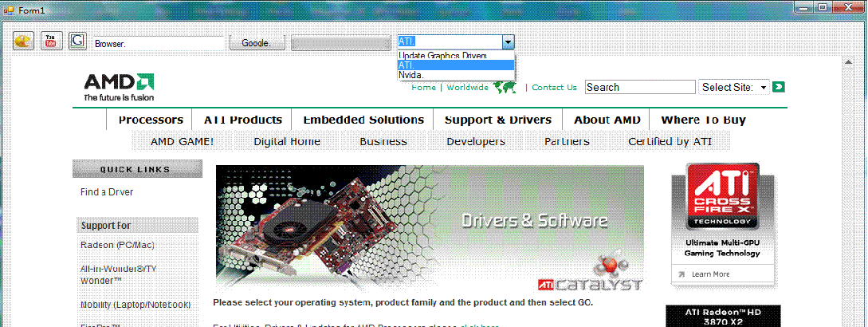Go to AMD GAME! section
Viewport: 868px width, 327px height.
(x=182, y=141)
